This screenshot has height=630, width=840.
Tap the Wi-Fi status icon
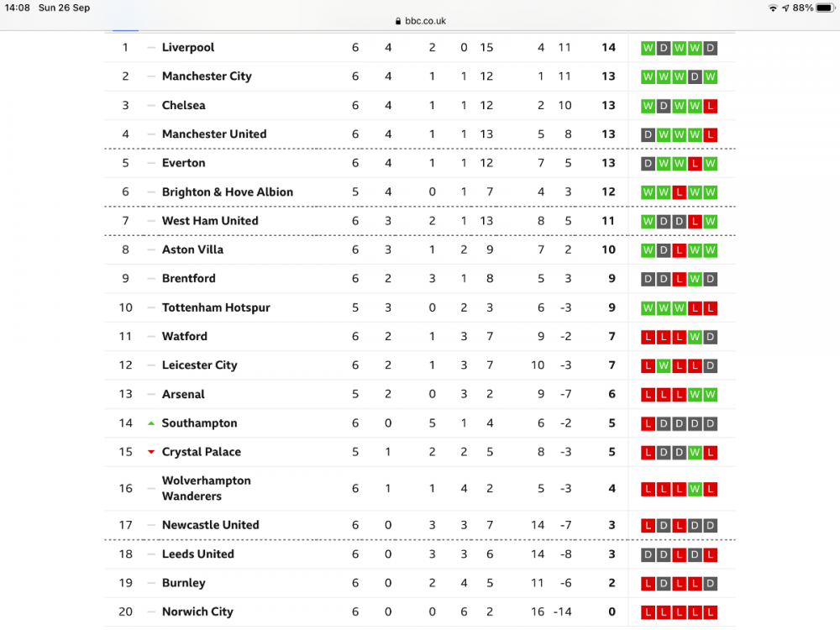772,8
